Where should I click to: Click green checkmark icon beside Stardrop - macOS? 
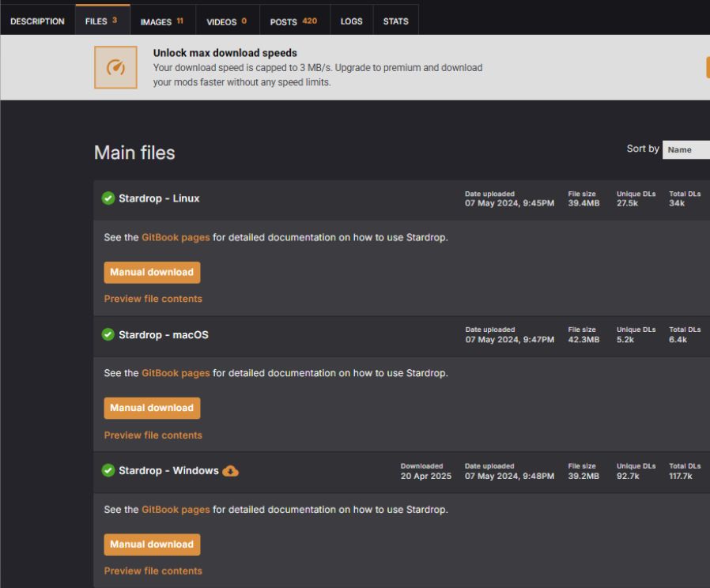[108, 335]
